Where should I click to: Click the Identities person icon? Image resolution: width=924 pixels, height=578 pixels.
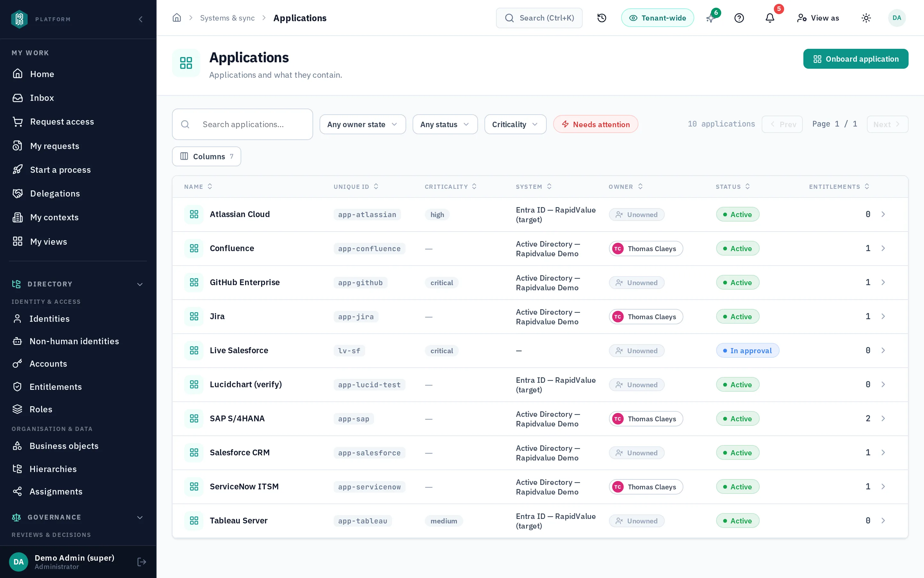pos(17,319)
